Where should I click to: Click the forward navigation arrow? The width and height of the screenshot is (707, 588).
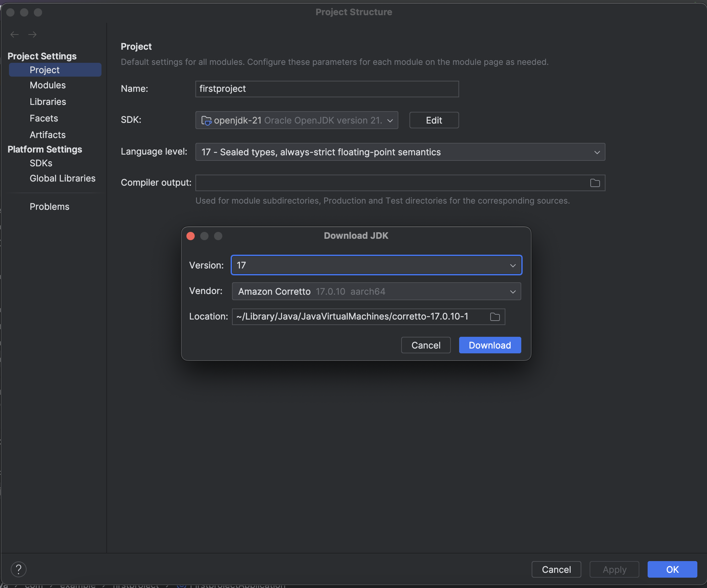(32, 35)
